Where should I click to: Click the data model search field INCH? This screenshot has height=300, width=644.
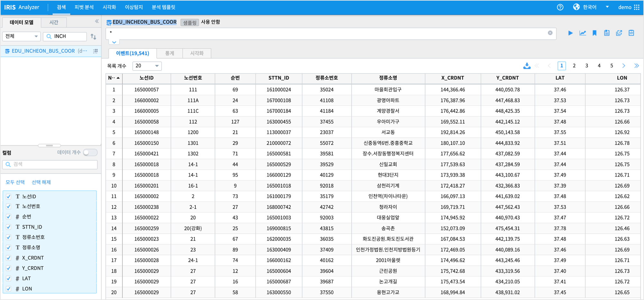[65, 36]
